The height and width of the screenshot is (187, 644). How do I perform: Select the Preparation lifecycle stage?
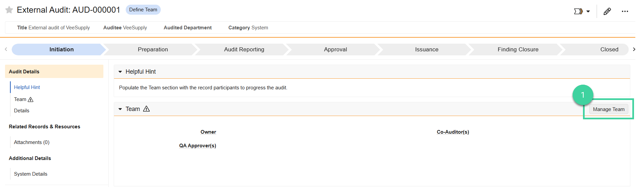coord(153,49)
